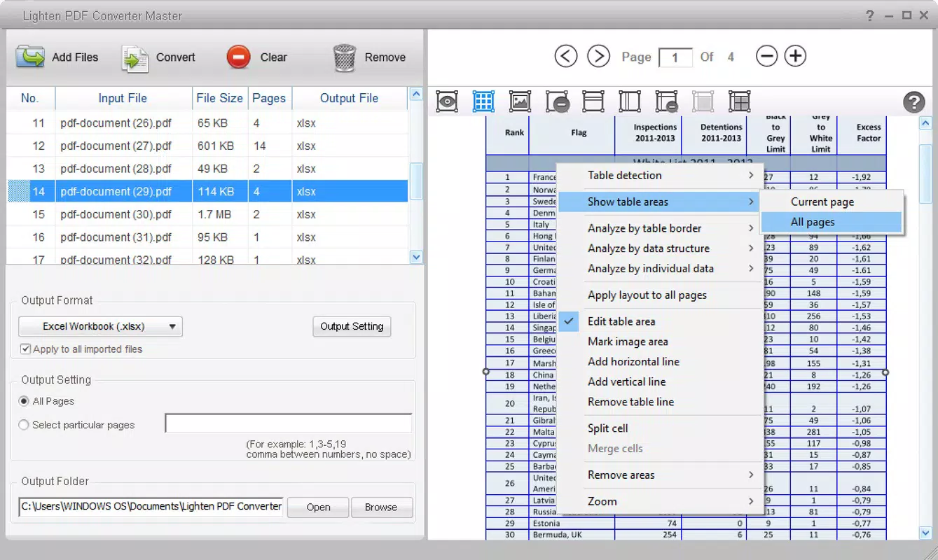Expand the Remove areas submenu

660,475
